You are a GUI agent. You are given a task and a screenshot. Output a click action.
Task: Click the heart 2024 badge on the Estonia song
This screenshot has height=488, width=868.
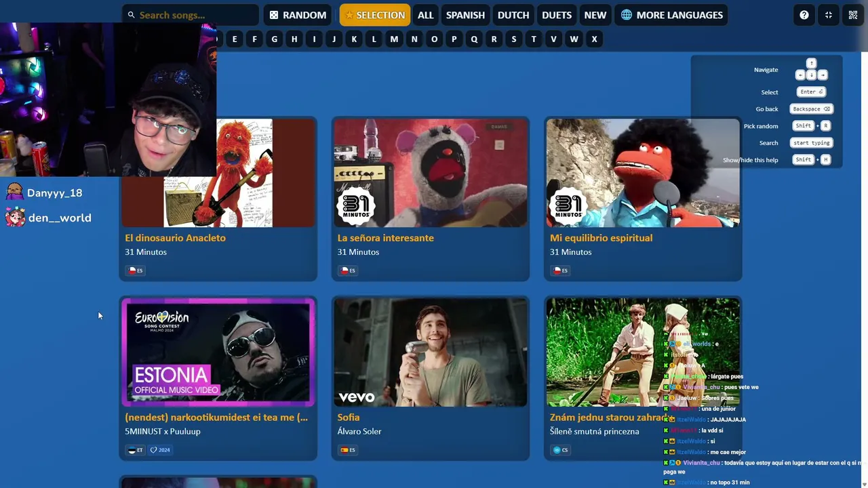160,450
